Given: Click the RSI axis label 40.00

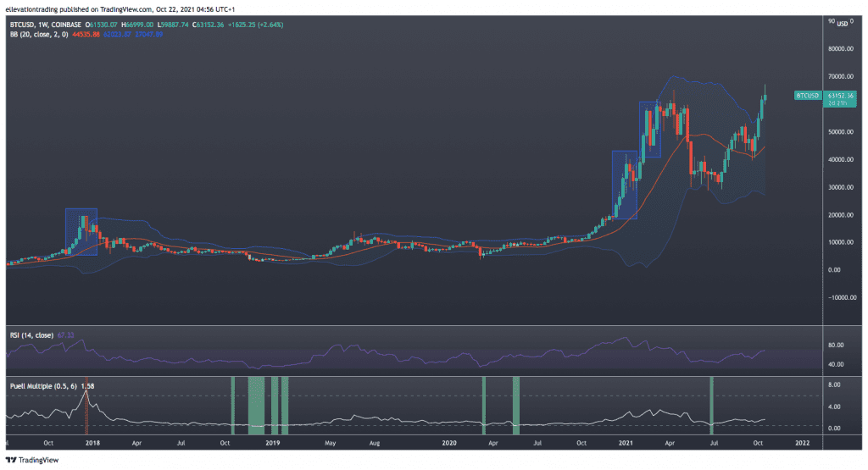Looking at the screenshot, I should pyautogui.click(x=835, y=364).
